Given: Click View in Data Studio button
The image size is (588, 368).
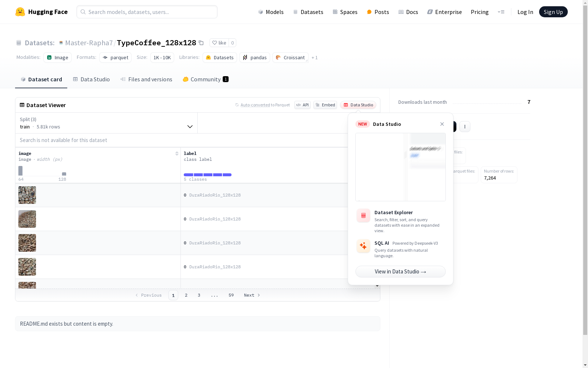Looking at the screenshot, I should point(401,272).
